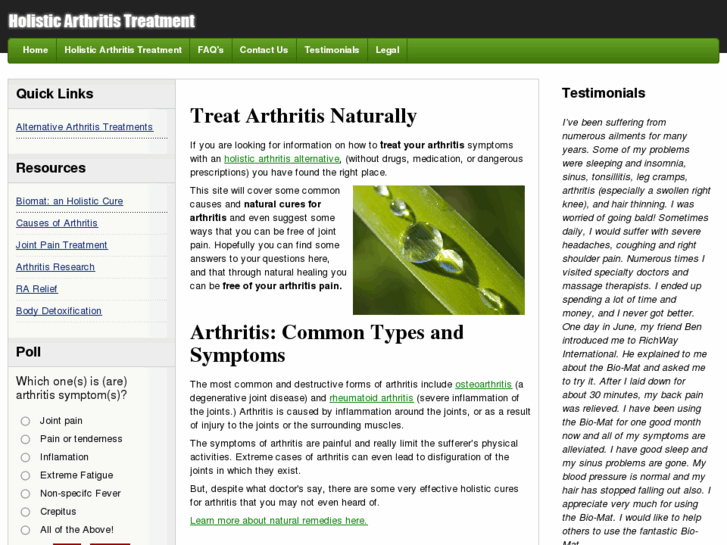Select the Pain or tenderness radio button

point(25,439)
